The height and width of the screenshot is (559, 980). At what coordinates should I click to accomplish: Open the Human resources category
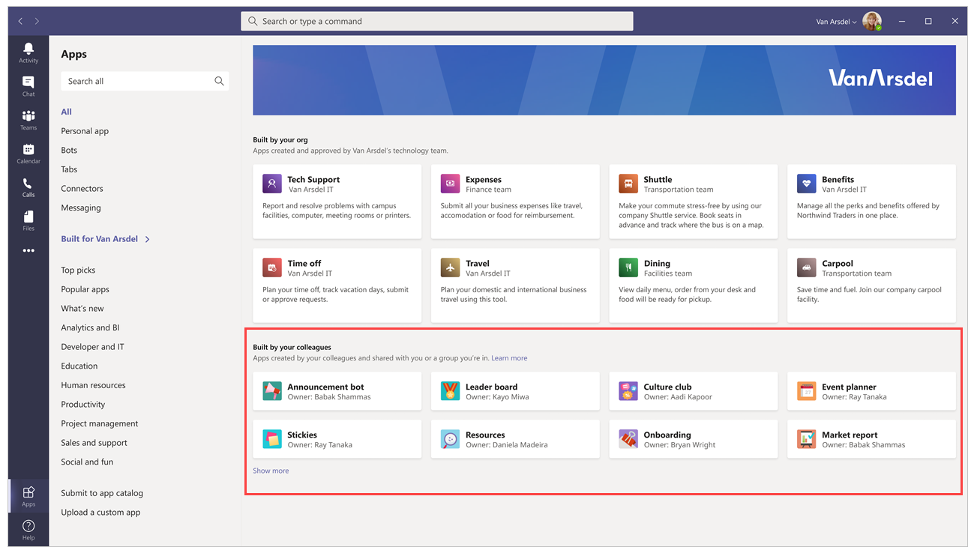click(x=93, y=385)
